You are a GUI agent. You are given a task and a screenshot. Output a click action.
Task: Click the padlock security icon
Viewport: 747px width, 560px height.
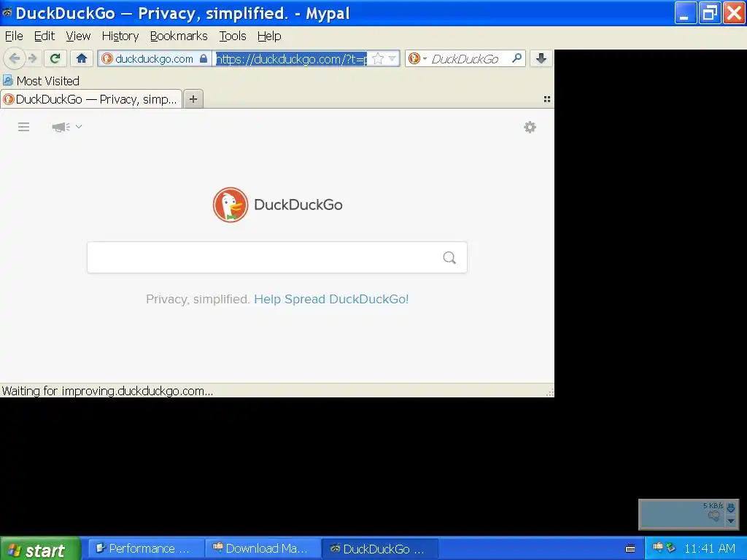click(204, 58)
